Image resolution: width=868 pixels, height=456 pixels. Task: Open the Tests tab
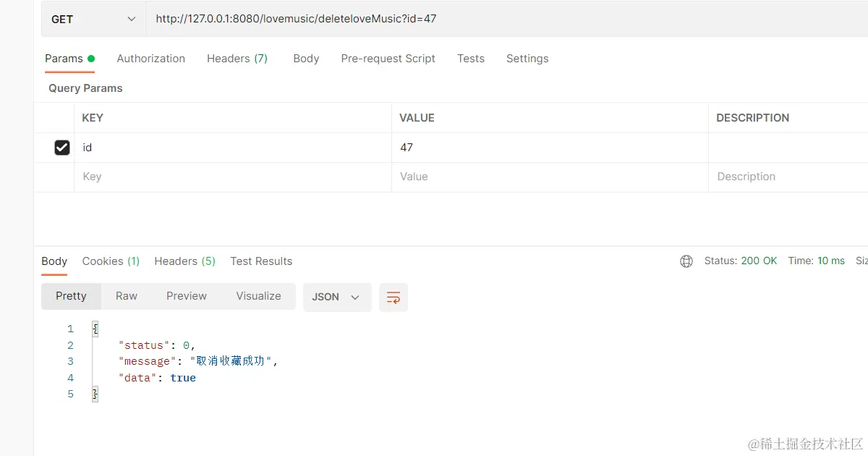[x=471, y=59]
